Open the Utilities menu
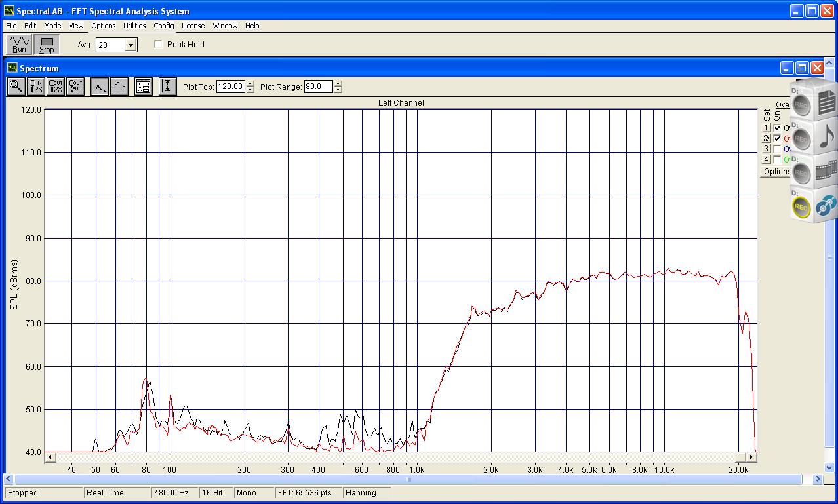The height and width of the screenshot is (504, 838). 134,26
